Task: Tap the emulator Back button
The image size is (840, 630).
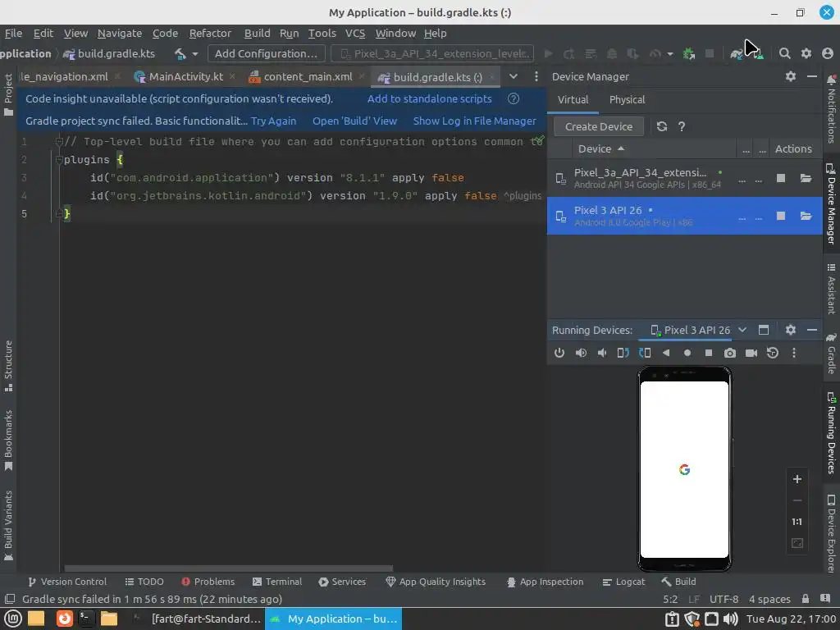Action: pyautogui.click(x=666, y=353)
